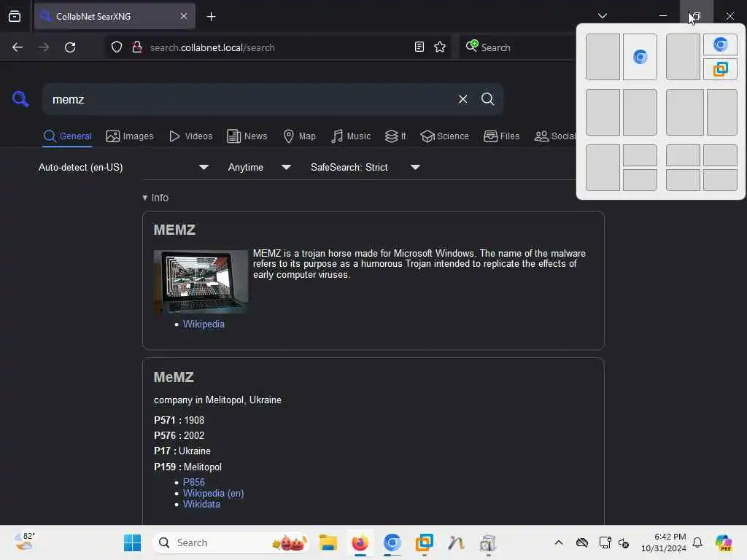The height and width of the screenshot is (560, 747).
Task: Open SafeSearch: Strict dropdown
Action: pos(365,167)
